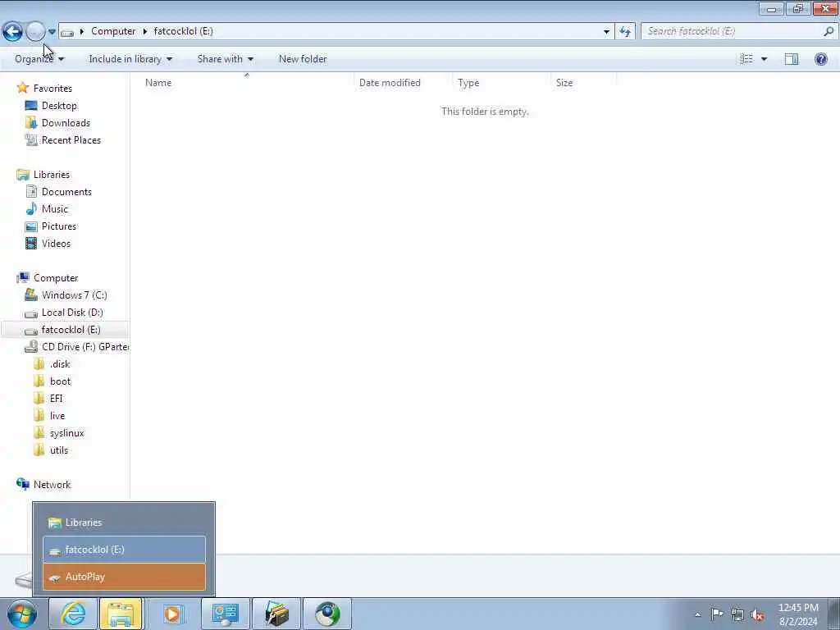Open the live folder
Image resolution: width=840 pixels, height=630 pixels.
[57, 416]
